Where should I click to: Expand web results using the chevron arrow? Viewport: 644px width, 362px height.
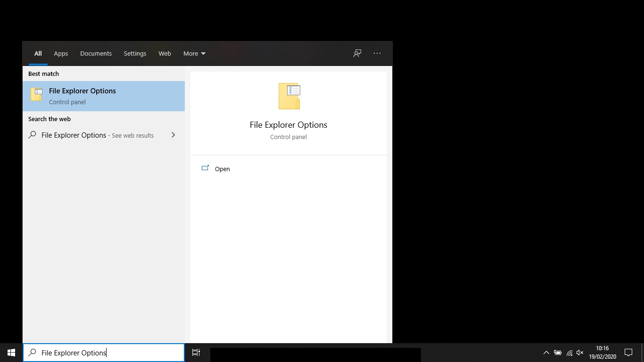[173, 135]
